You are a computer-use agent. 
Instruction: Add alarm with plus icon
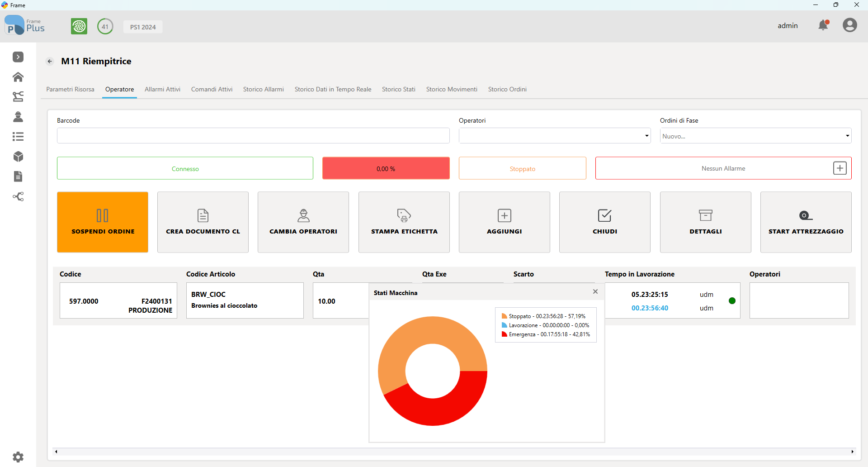[x=840, y=168]
